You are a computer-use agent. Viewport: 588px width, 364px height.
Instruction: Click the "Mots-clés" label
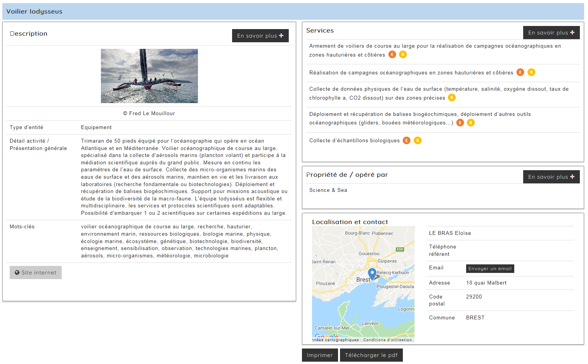(22, 227)
